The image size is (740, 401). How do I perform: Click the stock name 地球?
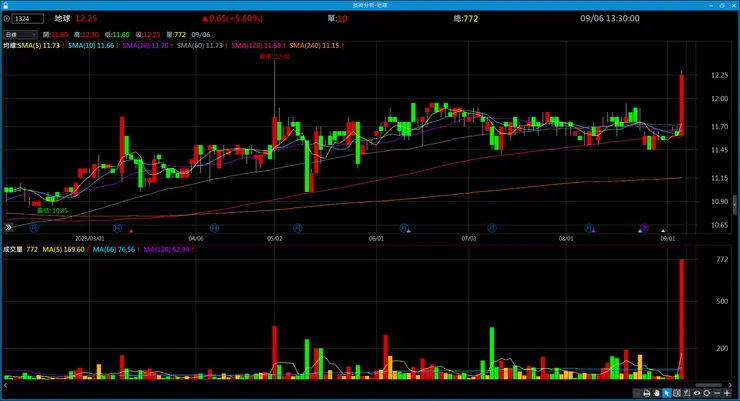tap(62, 18)
